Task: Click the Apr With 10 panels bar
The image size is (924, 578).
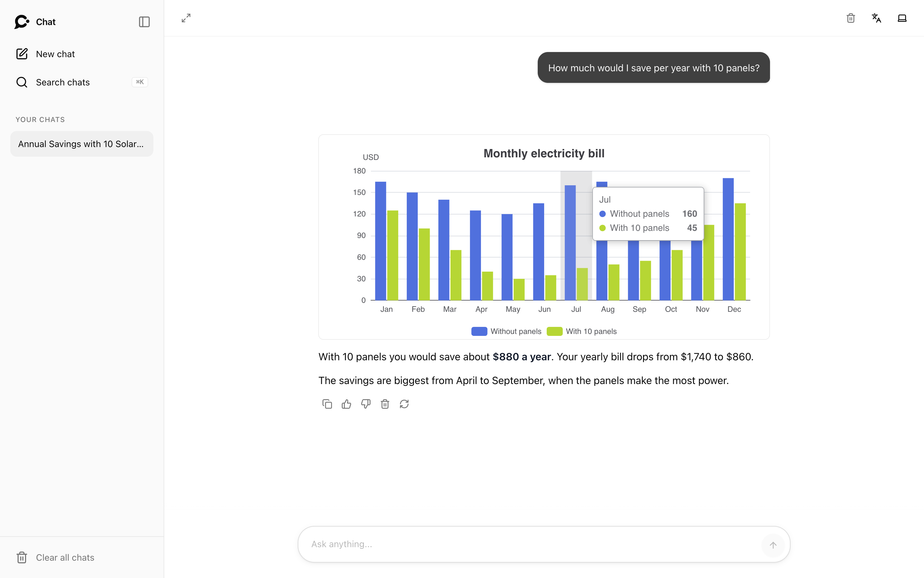Action: point(487,286)
